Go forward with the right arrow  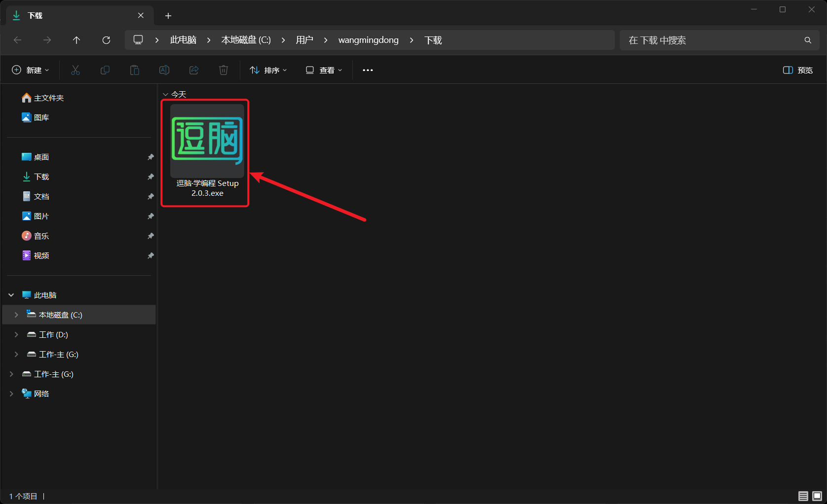click(x=47, y=40)
